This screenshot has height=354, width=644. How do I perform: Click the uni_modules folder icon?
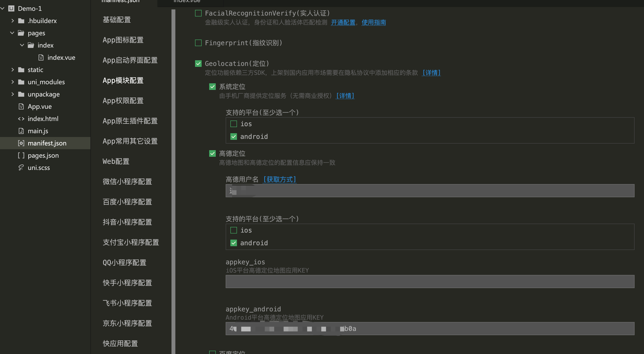coord(21,82)
